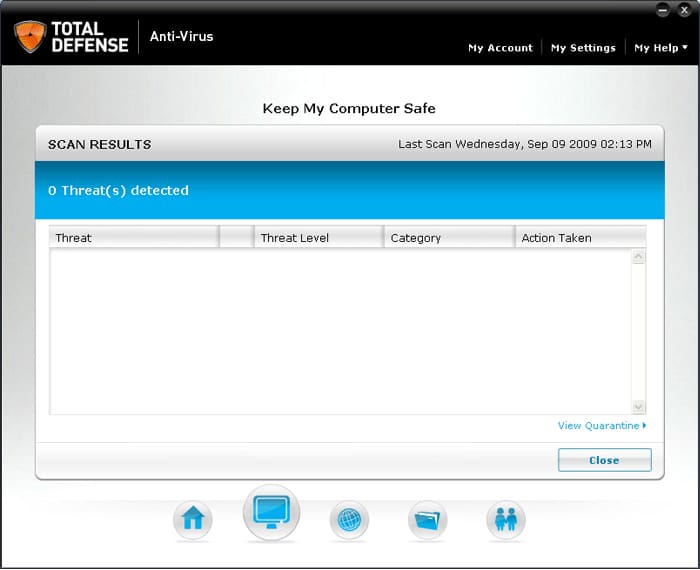This screenshot has height=570, width=700.
Task: Sort by Threat Level column header
Action: 319,237
